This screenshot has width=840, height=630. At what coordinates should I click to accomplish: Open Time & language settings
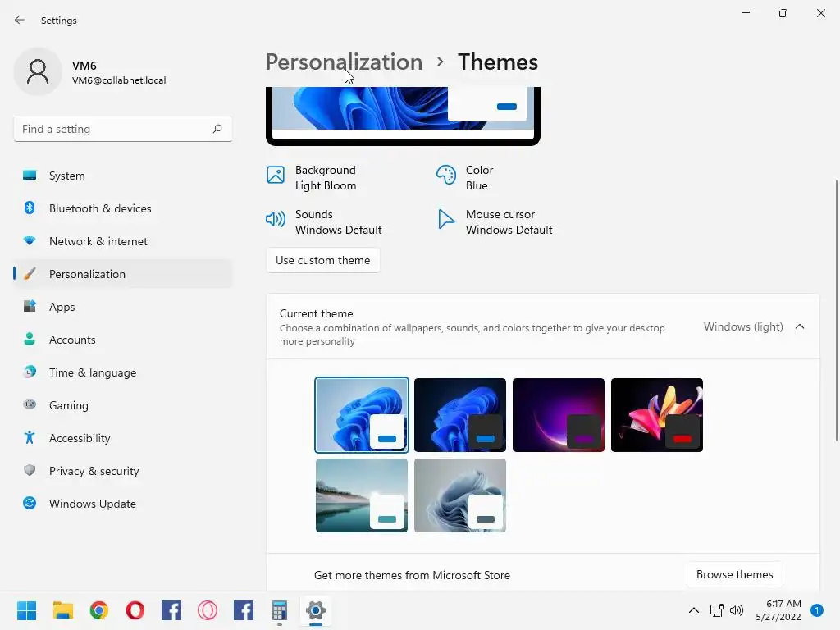123,372
